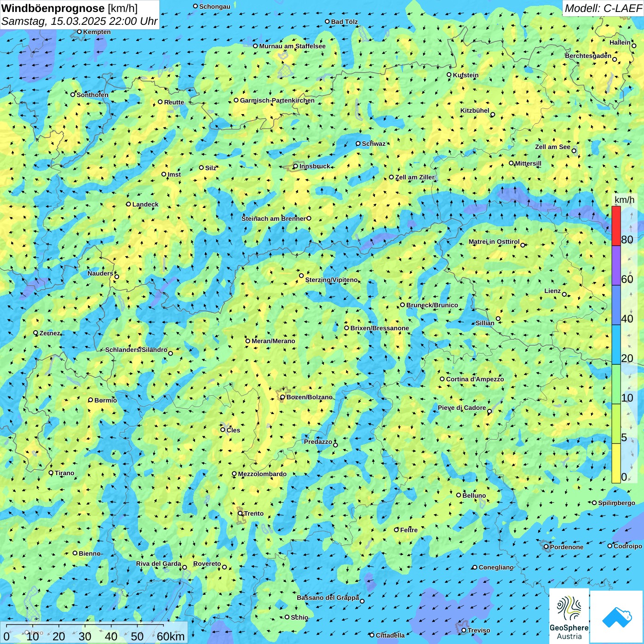Click the 'Bruneck/Brunico' label

(432, 305)
